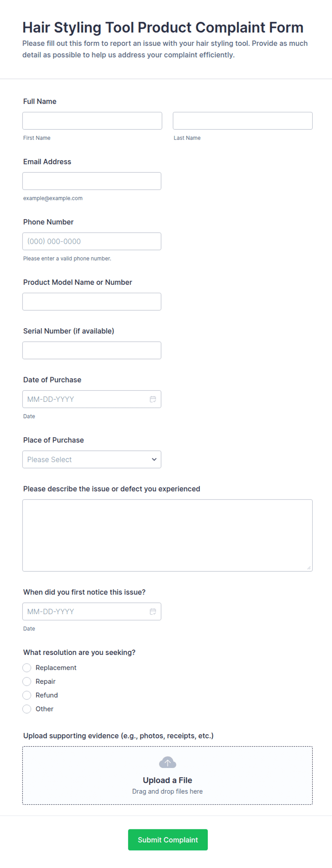Click the issue description text area
Viewport: 332px width, 868px height.
coord(167,536)
